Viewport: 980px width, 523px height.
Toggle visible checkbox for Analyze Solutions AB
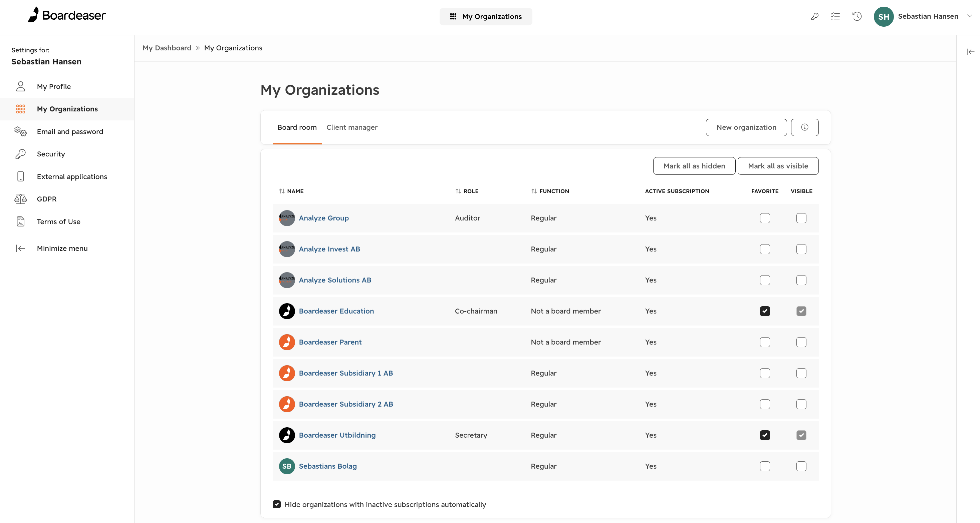801,280
